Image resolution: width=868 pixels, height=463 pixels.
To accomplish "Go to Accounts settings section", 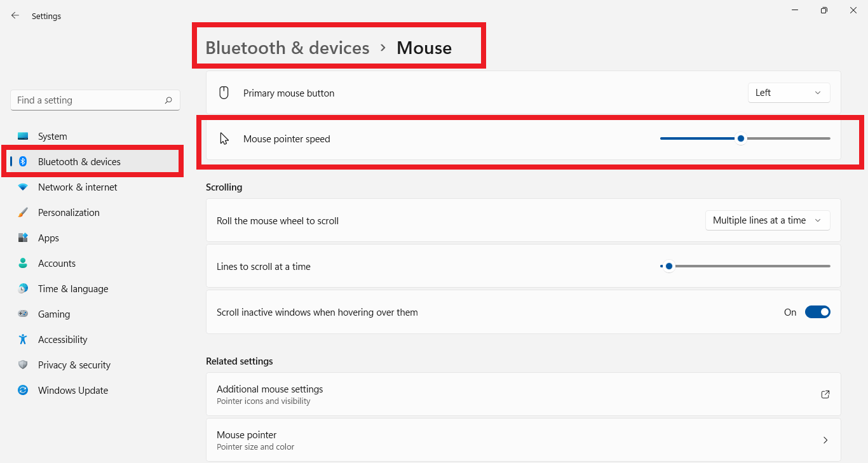I will 57,264.
